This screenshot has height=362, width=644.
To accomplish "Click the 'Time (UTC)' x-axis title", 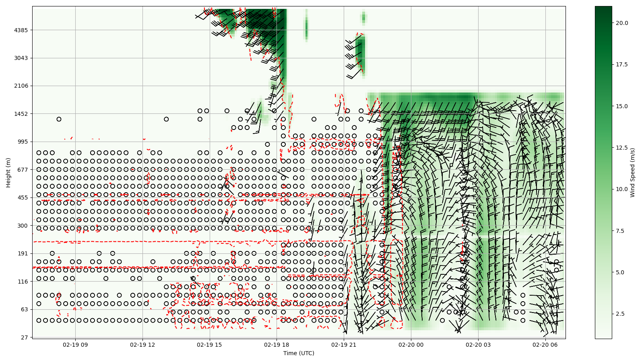I will click(299, 353).
